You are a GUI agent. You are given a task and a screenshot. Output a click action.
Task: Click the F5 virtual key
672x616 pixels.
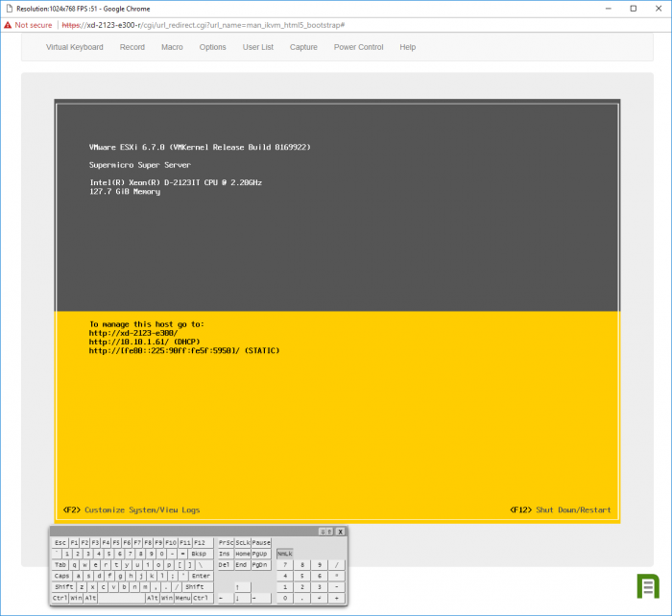coord(116,543)
